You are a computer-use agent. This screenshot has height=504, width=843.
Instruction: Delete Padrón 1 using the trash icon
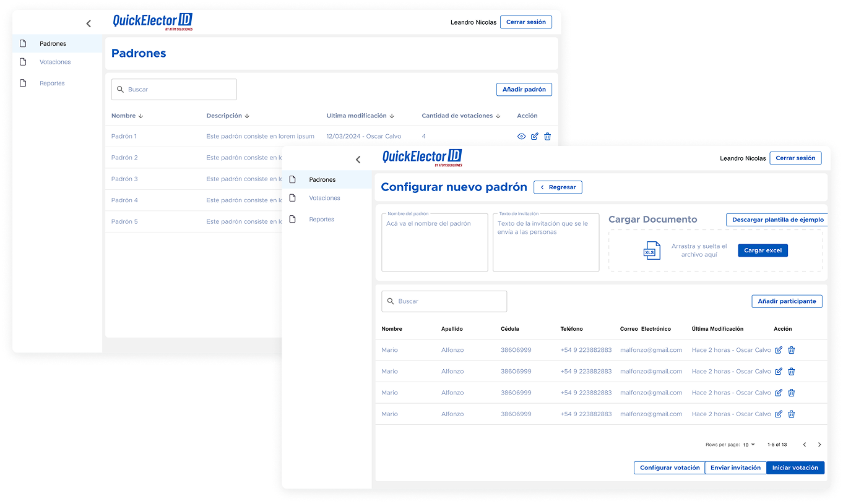coord(548,137)
